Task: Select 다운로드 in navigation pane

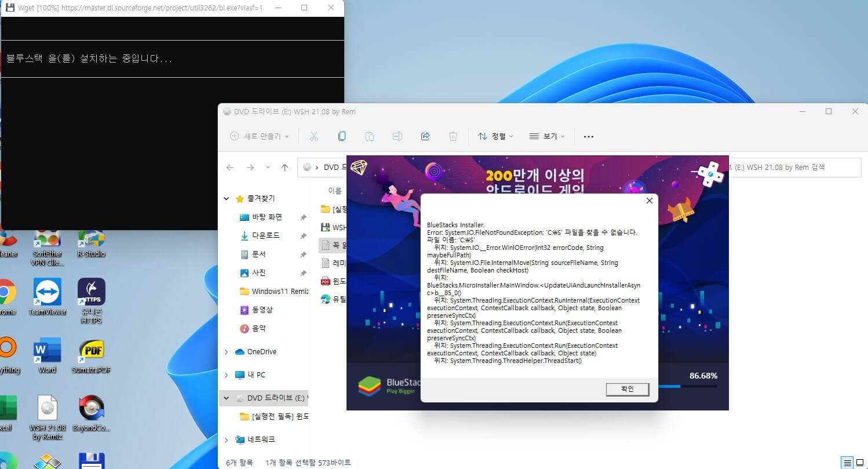Action: tap(266, 235)
